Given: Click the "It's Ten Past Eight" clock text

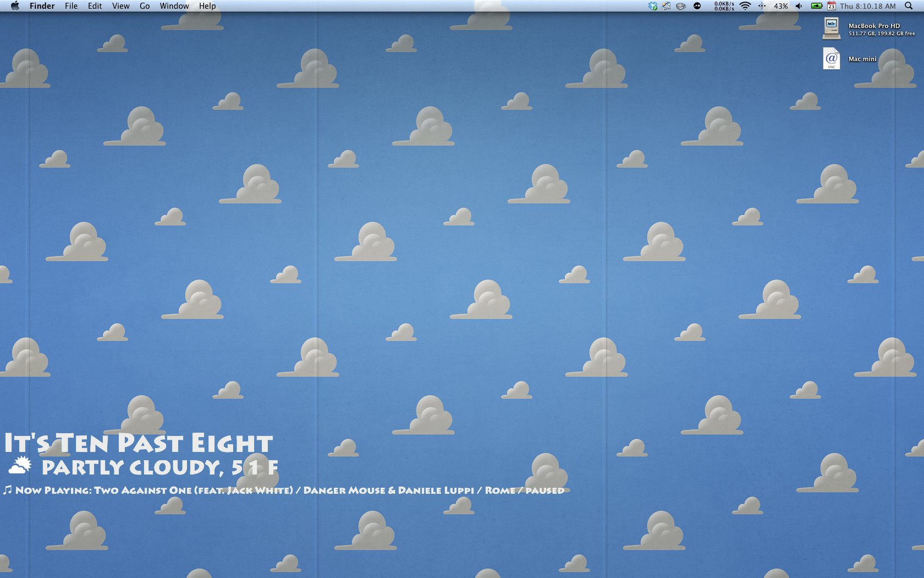Looking at the screenshot, I should (139, 443).
